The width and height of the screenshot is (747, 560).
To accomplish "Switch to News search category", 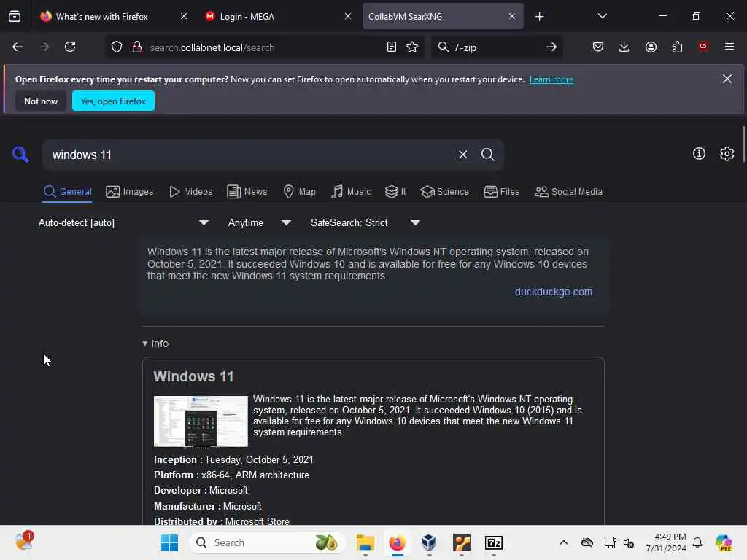I will point(247,192).
